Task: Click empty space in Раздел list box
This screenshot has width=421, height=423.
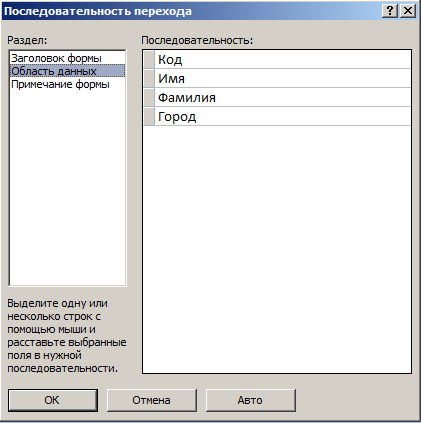Action: click(67, 187)
